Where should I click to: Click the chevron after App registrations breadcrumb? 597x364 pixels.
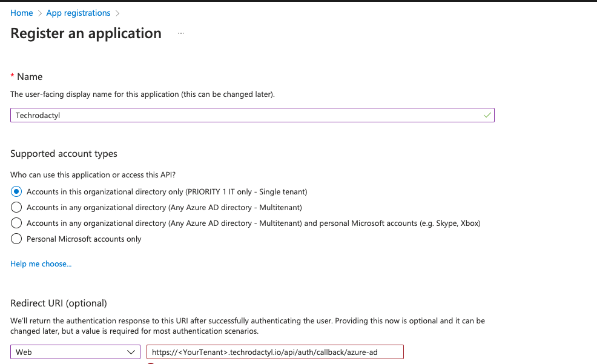pos(118,13)
